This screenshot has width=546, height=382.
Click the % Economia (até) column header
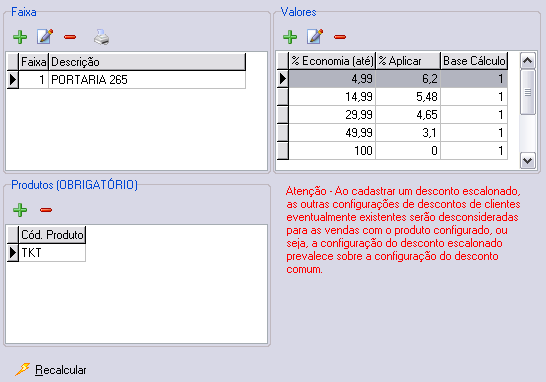[332, 61]
